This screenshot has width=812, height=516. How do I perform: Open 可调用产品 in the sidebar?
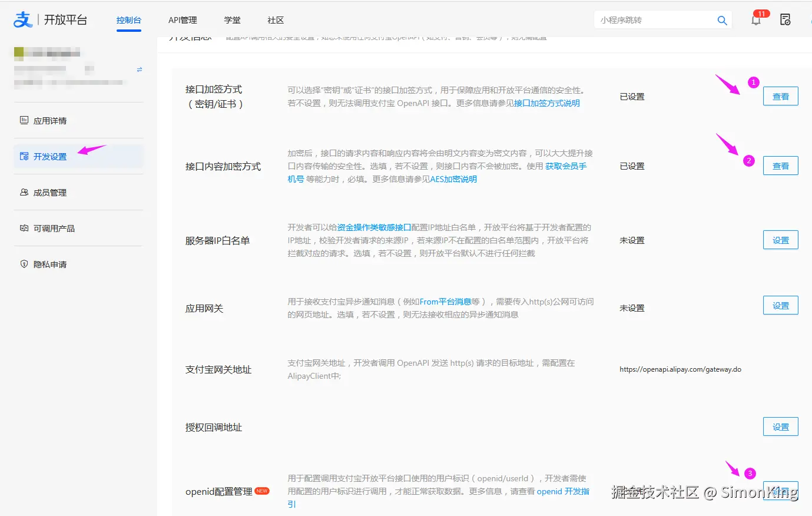point(54,229)
